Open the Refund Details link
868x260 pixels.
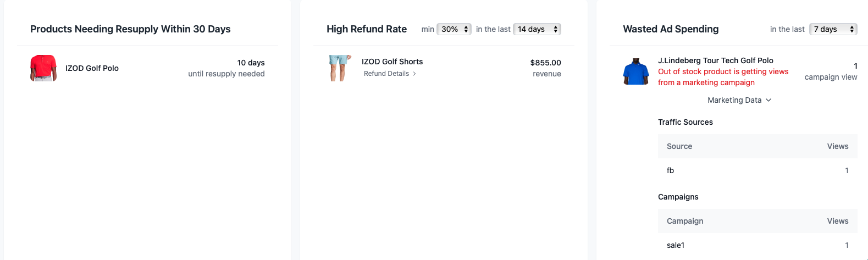coord(386,74)
